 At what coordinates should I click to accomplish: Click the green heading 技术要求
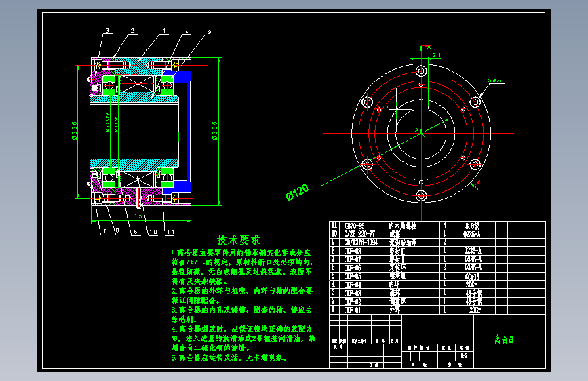coord(239,240)
